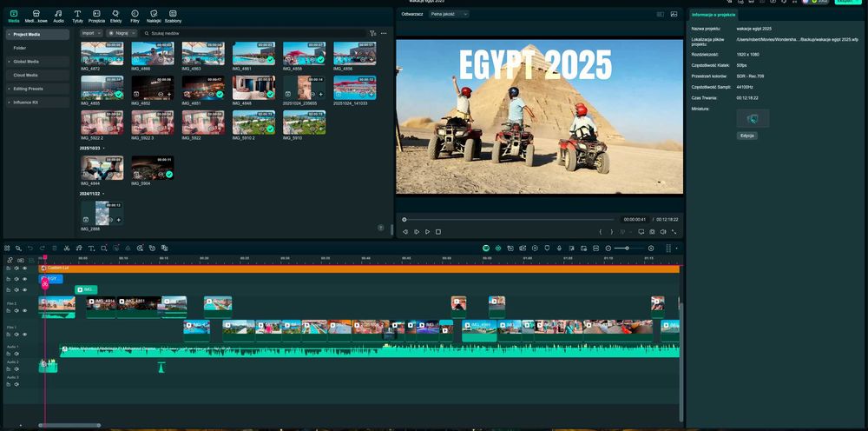Open the media filter icon beside search

coord(372,33)
